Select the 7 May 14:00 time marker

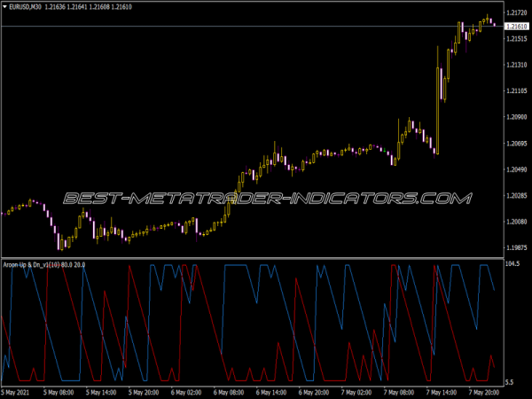pyautogui.click(x=441, y=391)
